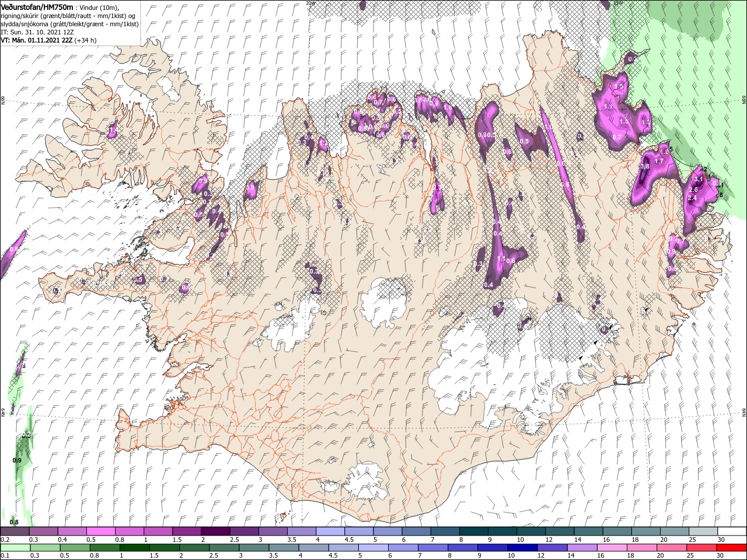Pick top-row legend swatch between 8 and 9
The width and height of the screenshot is (747, 560).
tap(473, 531)
